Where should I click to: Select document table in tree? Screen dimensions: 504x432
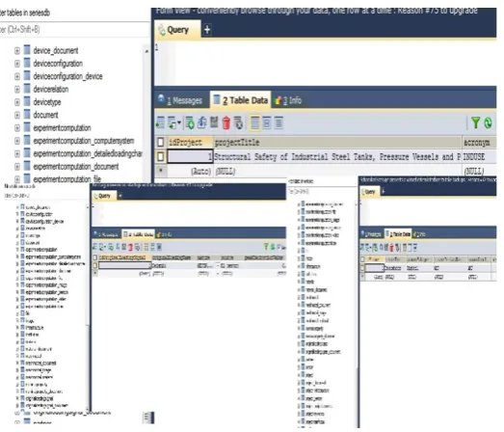(45, 115)
